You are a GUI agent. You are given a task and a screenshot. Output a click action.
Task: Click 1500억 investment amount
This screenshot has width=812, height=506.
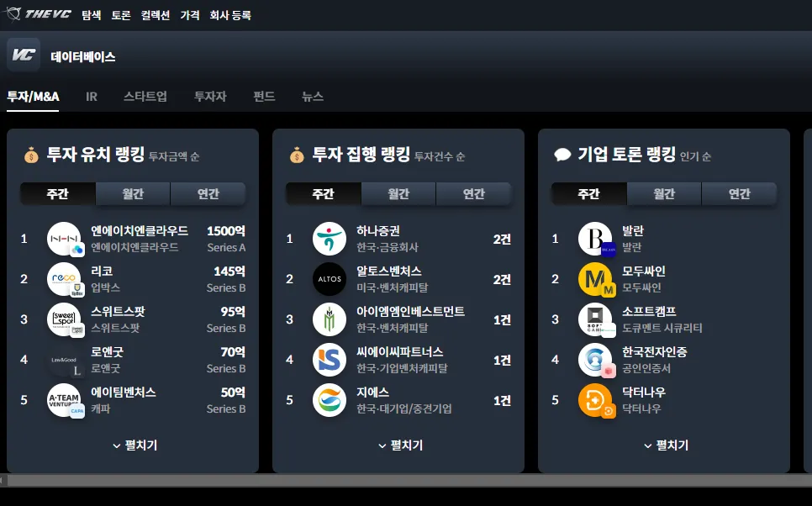226,230
